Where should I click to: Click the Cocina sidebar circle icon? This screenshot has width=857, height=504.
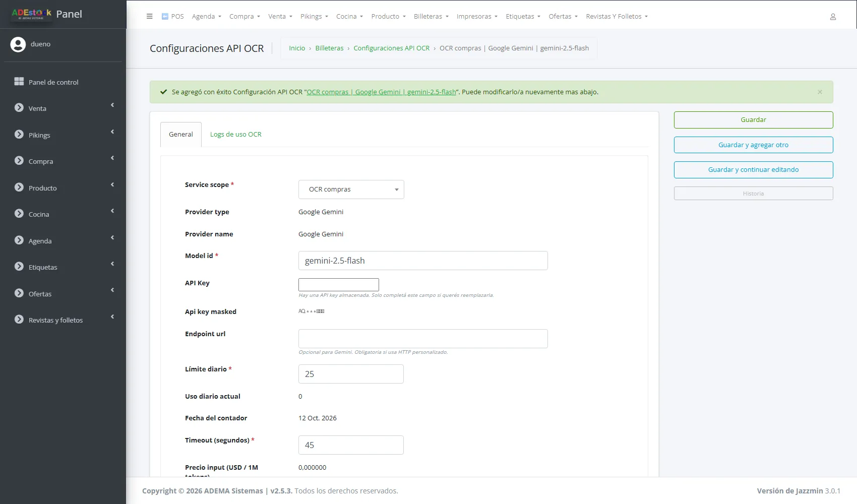(19, 214)
